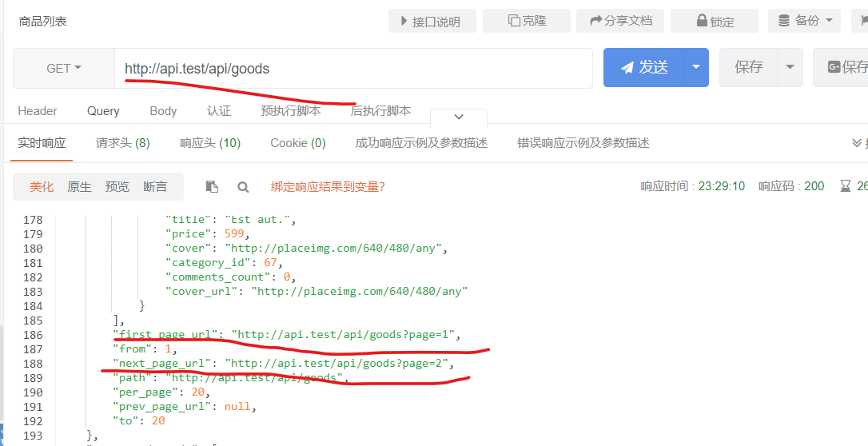Click the "cover" placeimg URL on line 180
This screenshot has height=446, width=868.
pos(334,248)
